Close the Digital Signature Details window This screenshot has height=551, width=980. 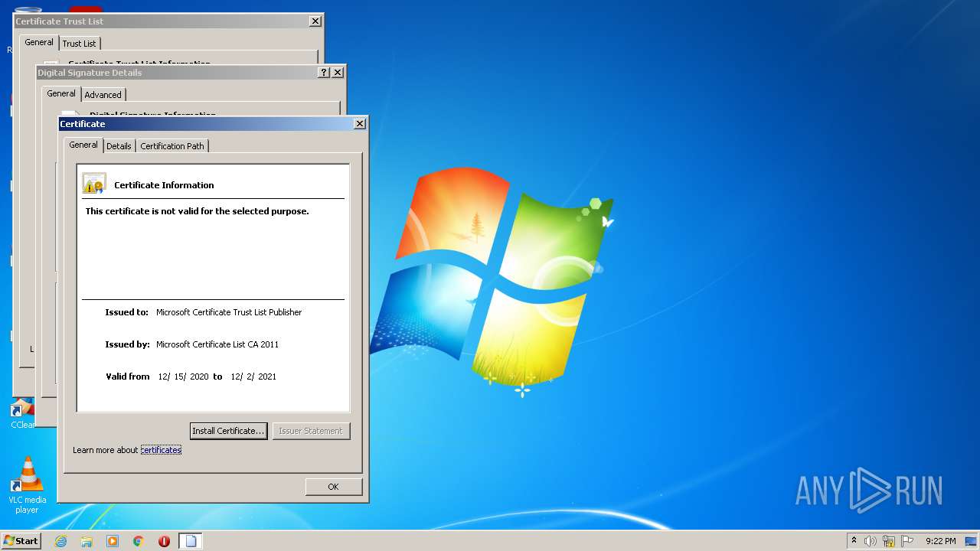(x=338, y=72)
